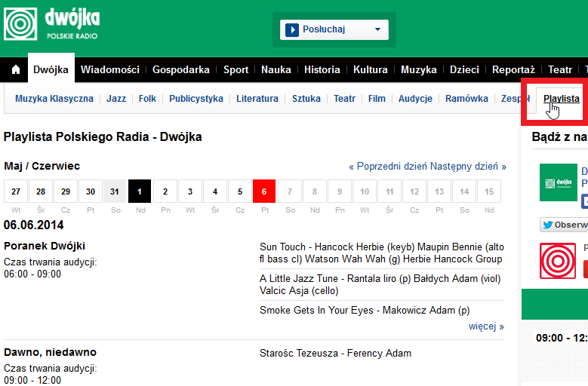
Task: Click the Dawno, niedawno programme title
Action: click(x=50, y=352)
